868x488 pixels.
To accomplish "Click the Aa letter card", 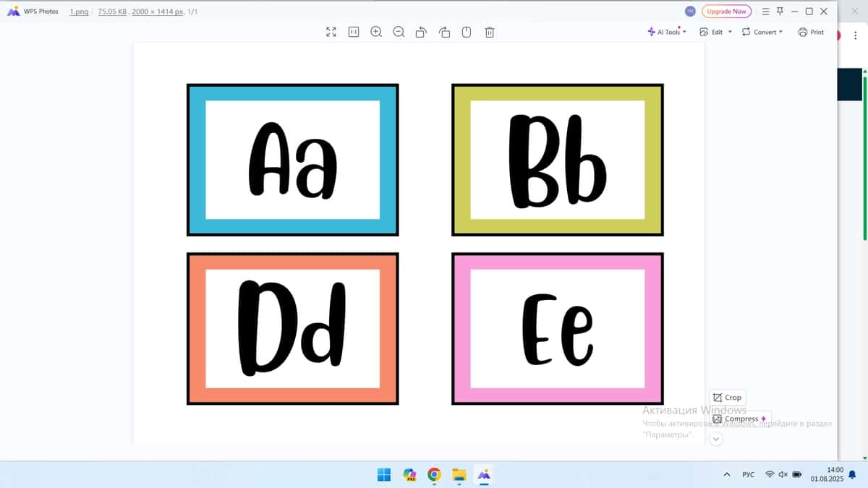I will click(x=293, y=160).
